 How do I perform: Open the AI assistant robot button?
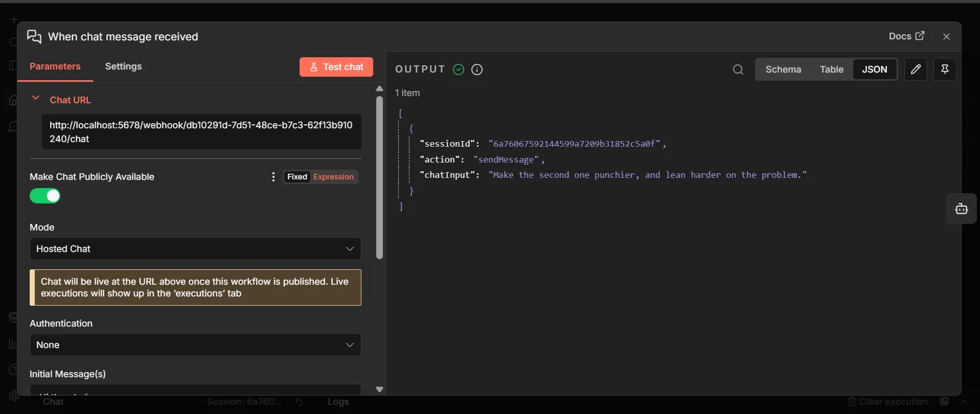961,209
